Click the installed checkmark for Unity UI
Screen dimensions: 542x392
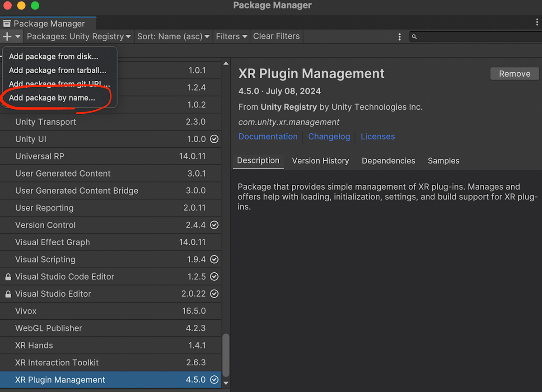[215, 139]
